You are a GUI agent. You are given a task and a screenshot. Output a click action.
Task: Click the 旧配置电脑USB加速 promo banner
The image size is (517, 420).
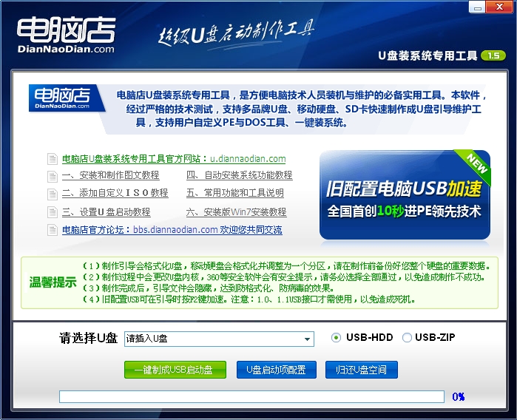[x=405, y=194]
